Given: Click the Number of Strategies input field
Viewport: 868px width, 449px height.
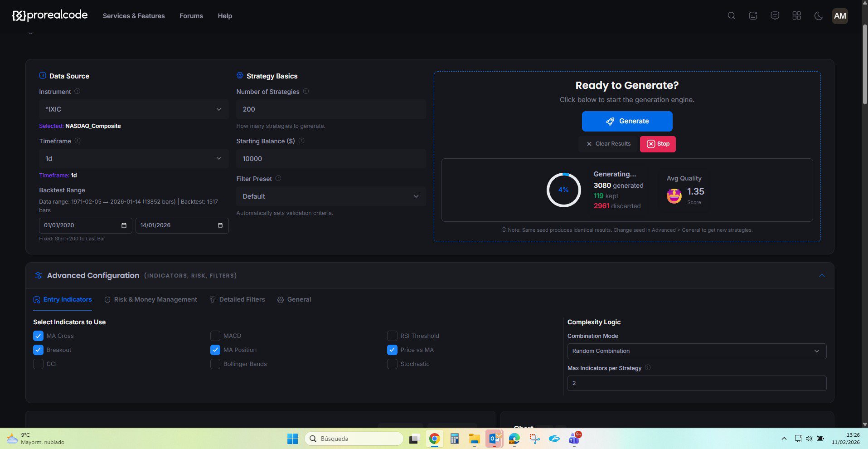Looking at the screenshot, I should tap(331, 109).
